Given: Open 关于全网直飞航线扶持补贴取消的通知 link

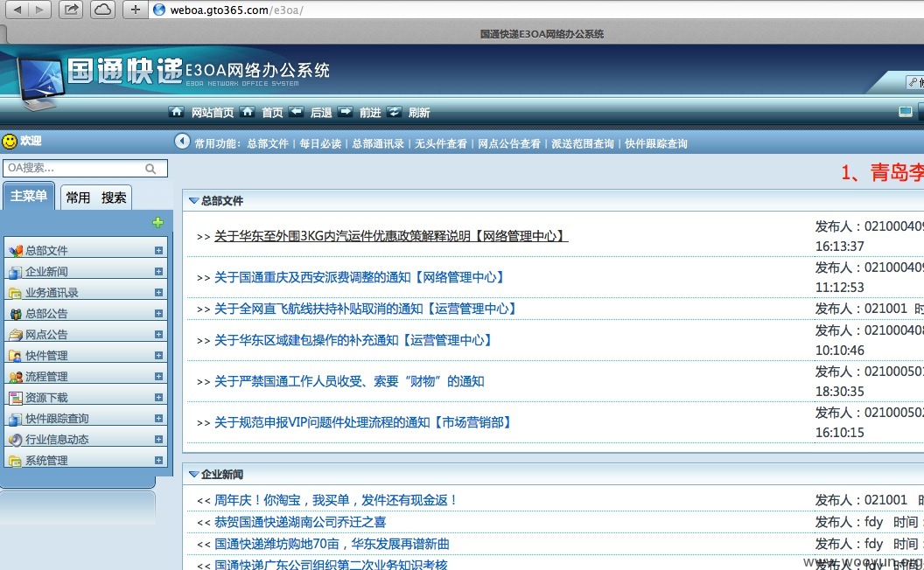Looking at the screenshot, I should click(x=366, y=309).
